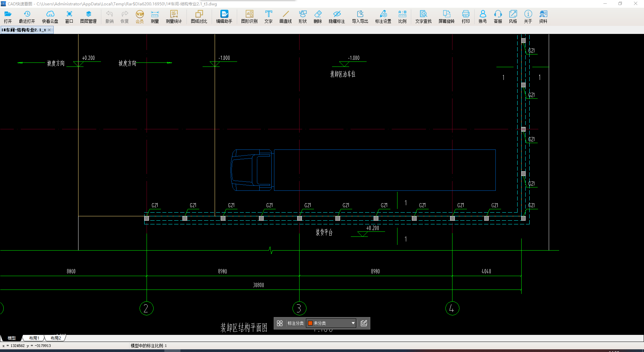Expand the 未分类 annotation category dropdown
The width and height of the screenshot is (644, 352).
(x=353, y=323)
